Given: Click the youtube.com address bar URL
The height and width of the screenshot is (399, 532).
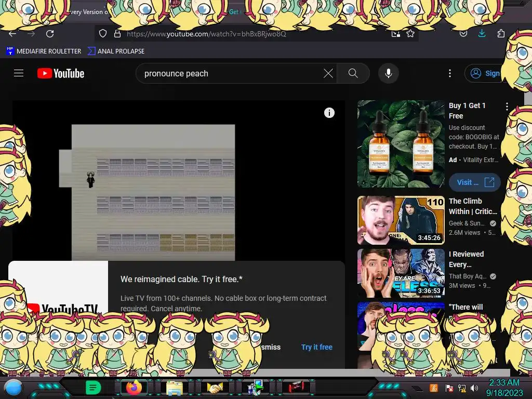Looking at the screenshot, I should pos(206,34).
